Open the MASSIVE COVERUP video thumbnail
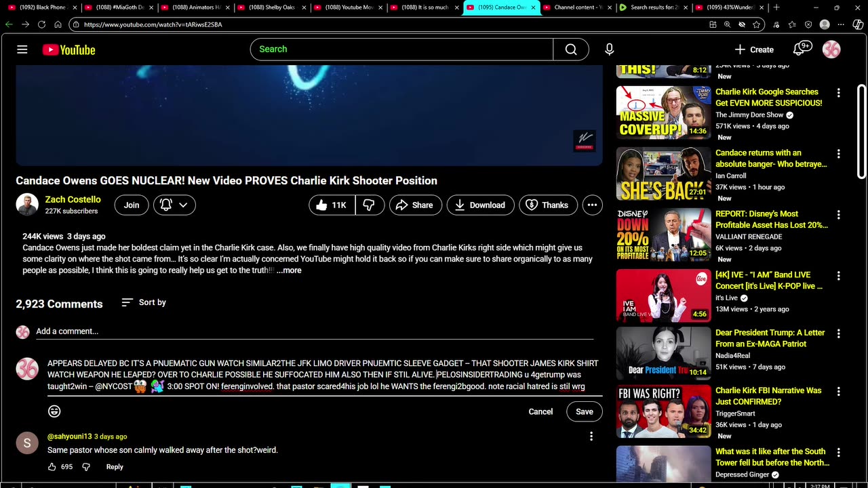Viewport: 868px width, 488px height. coord(663,112)
